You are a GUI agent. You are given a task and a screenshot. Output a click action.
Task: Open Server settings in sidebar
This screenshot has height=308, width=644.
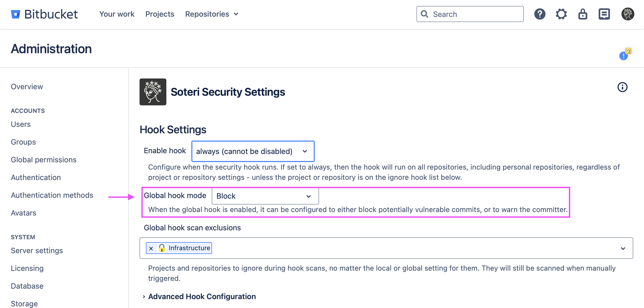[37, 250]
